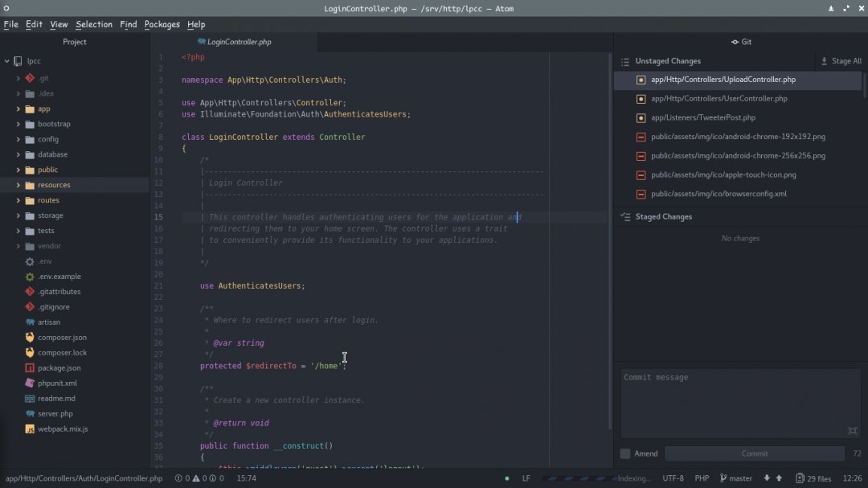The image size is (868, 488).
Task: Expand the resources folder
Action: pos(18,185)
